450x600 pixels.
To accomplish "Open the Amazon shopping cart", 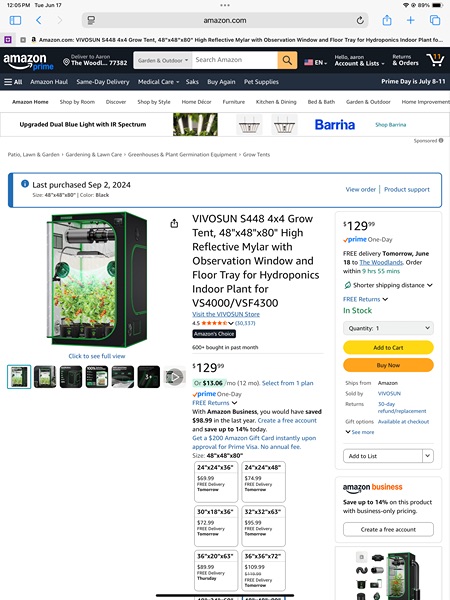I will click(x=435, y=60).
